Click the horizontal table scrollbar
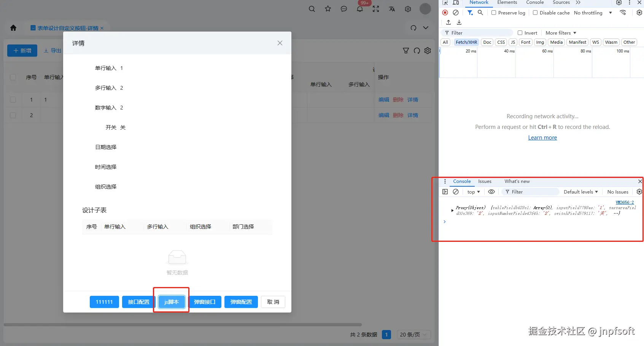 pyautogui.click(x=183, y=325)
